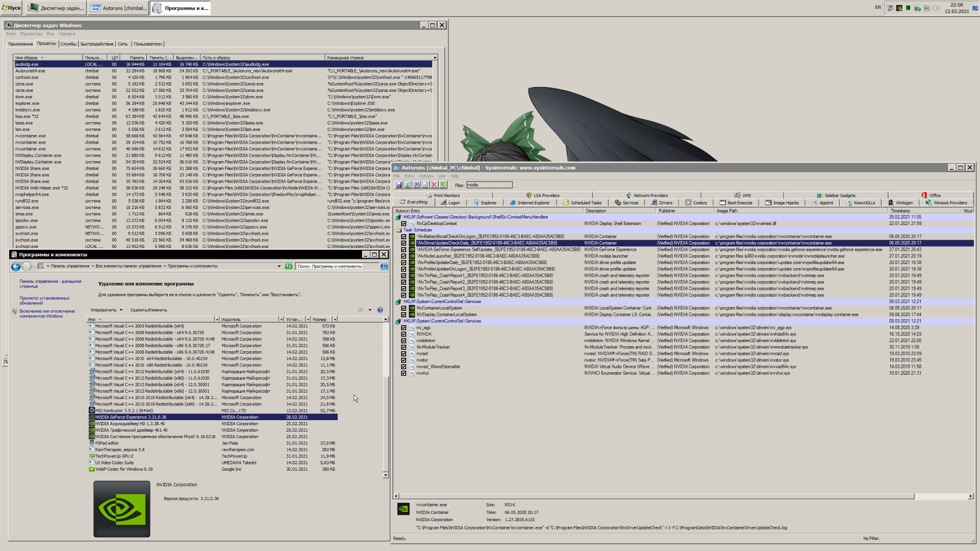Click the green refresh icon beside address bar
Image resolution: width=980 pixels, height=551 pixels.
coord(289,266)
